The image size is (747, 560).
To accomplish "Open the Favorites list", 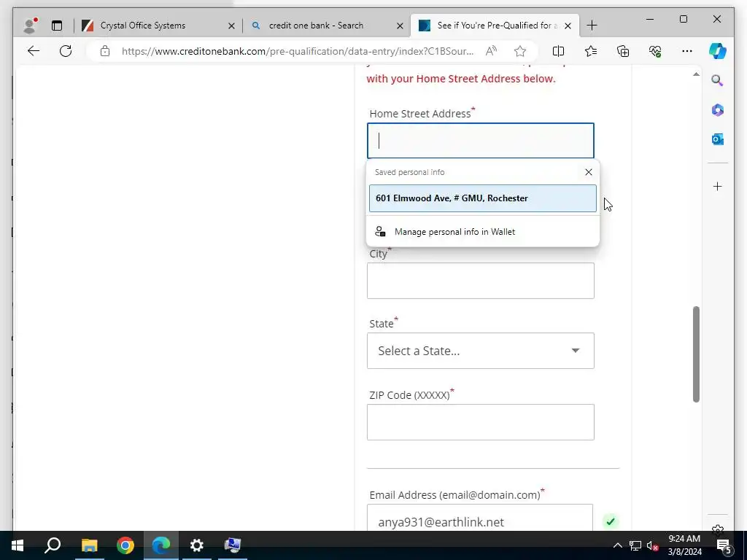I will pyautogui.click(x=591, y=51).
